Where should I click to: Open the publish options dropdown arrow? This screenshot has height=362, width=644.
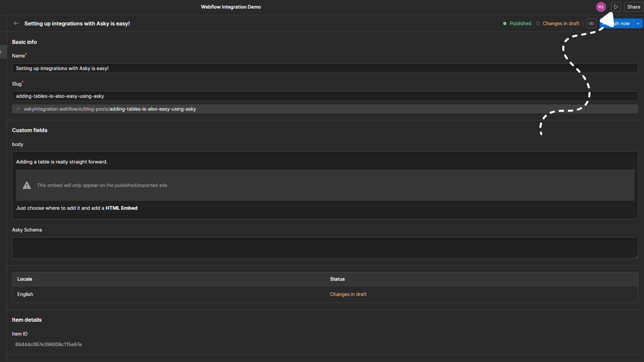click(x=638, y=23)
